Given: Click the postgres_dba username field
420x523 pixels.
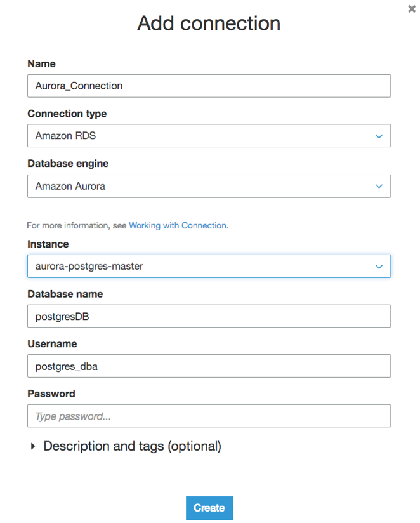Looking at the screenshot, I should (208, 366).
